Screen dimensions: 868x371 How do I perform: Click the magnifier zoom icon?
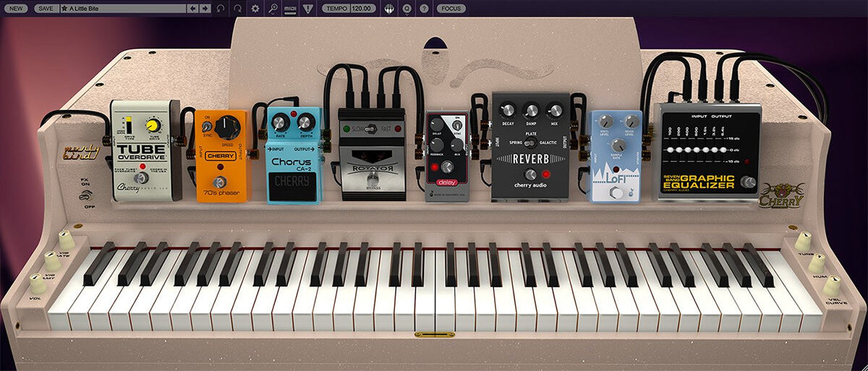pos(273,9)
